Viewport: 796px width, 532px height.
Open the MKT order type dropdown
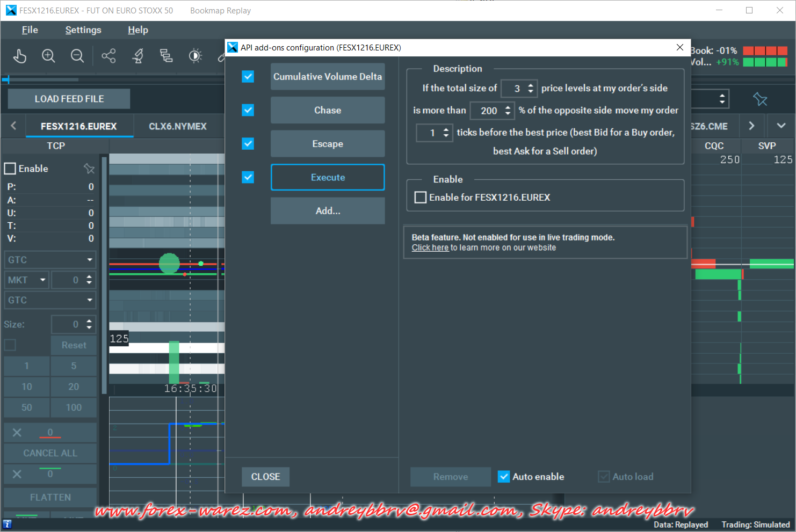(27, 280)
